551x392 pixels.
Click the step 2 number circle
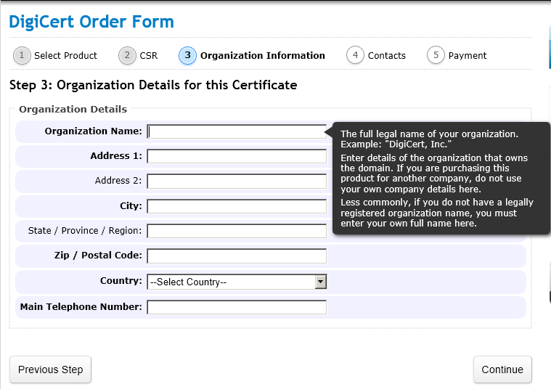tap(128, 55)
